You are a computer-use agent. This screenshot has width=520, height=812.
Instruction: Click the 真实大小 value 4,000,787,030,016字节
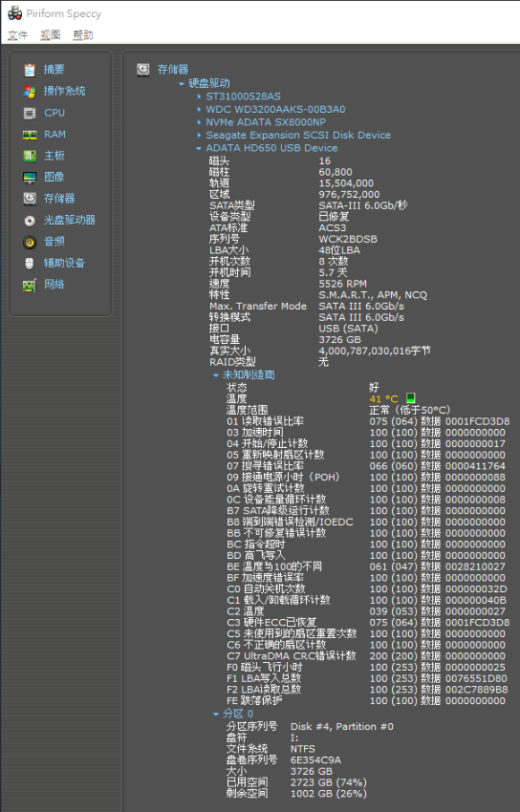click(375, 352)
